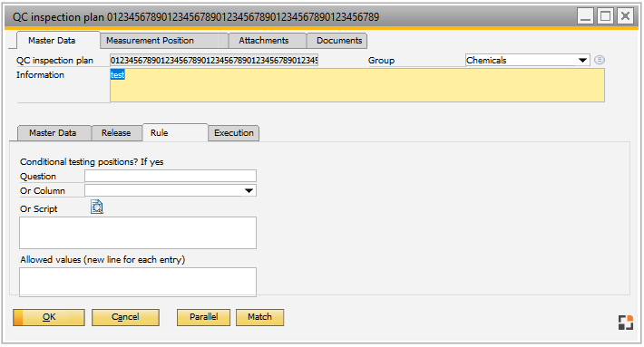The width and height of the screenshot is (644, 347).
Task: Click the window resize icon at bottom right
Action: coord(626,323)
